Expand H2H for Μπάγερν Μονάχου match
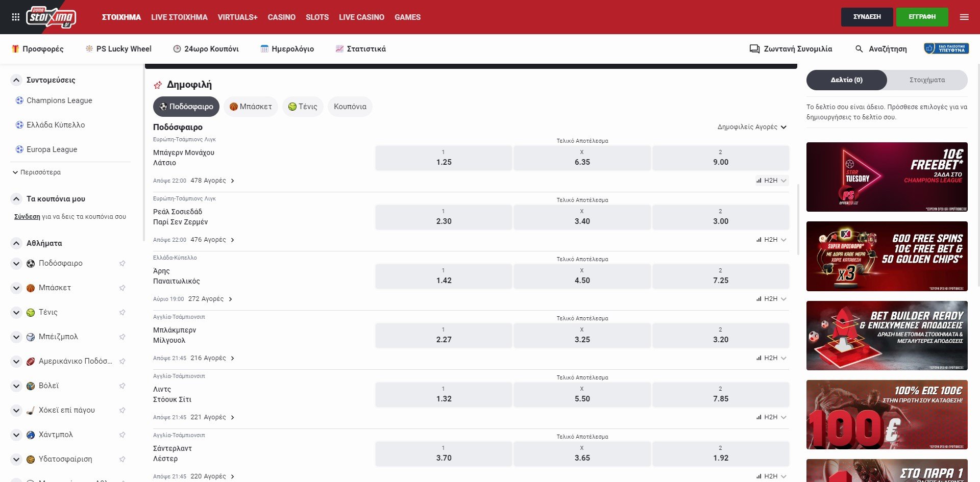Viewport: 980px width, 482px height. point(771,181)
